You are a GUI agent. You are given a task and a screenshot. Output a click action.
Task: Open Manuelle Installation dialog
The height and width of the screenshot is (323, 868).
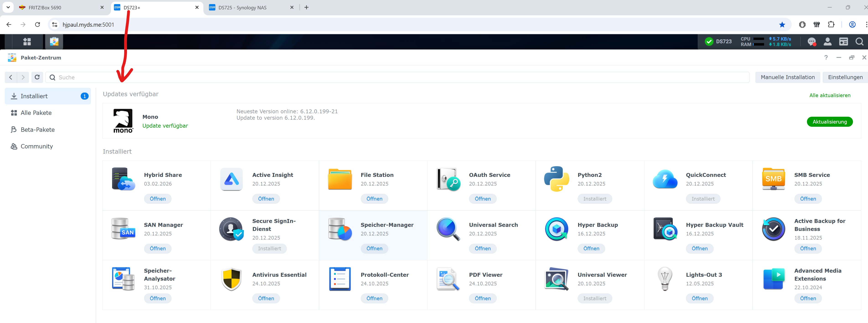788,77
